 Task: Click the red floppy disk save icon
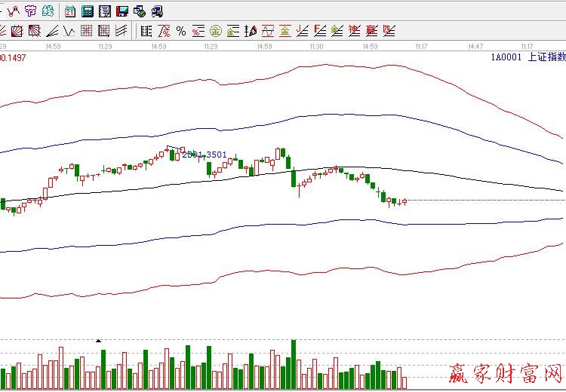[x=122, y=11]
